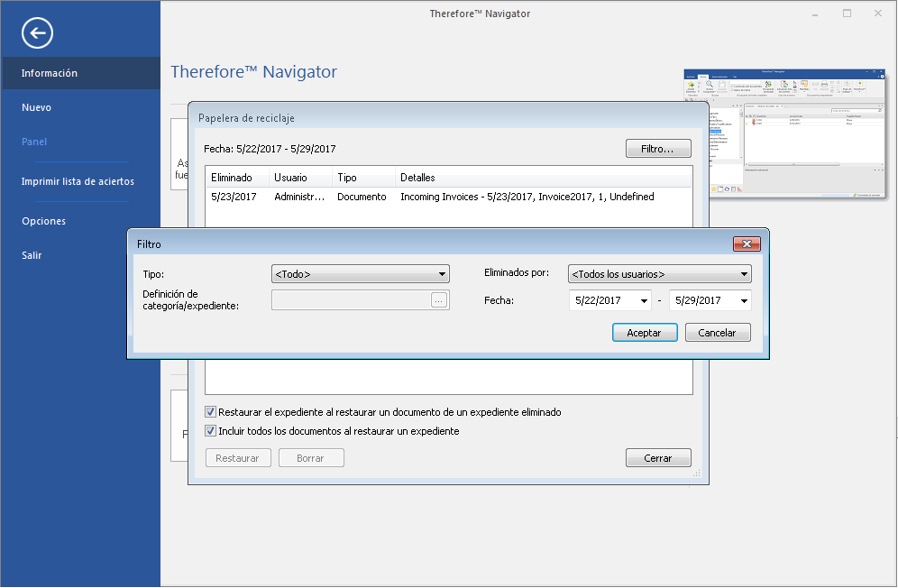
Task: Click the Navigator preview thumbnail
Action: tap(784, 134)
